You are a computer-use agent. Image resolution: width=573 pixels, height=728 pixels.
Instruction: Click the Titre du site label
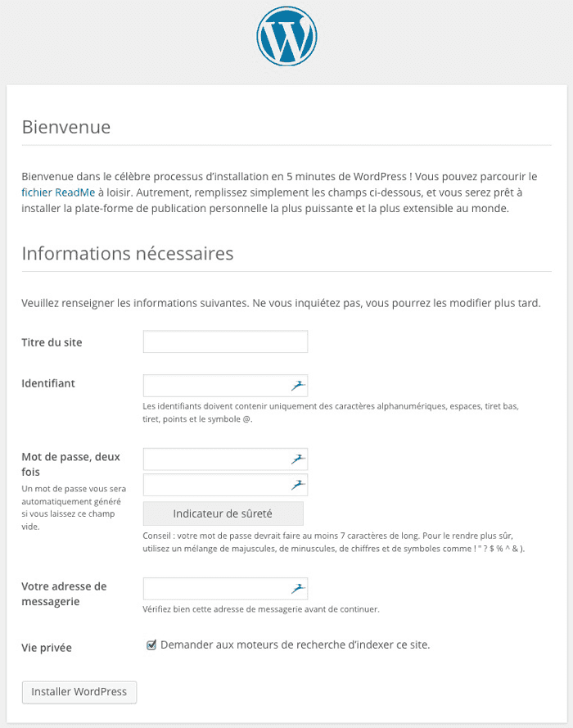(x=52, y=342)
